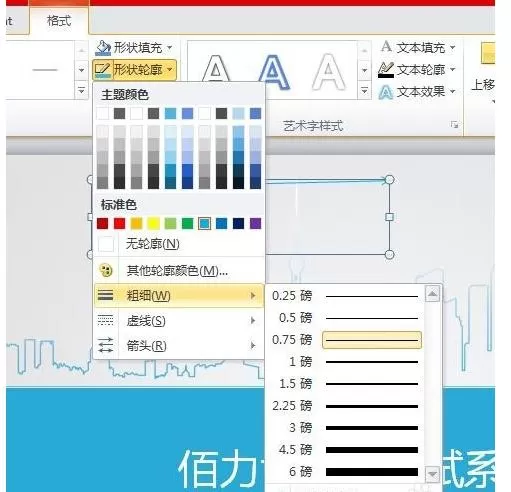Expand the WordArt styles gallery with More arrow

coord(364,91)
